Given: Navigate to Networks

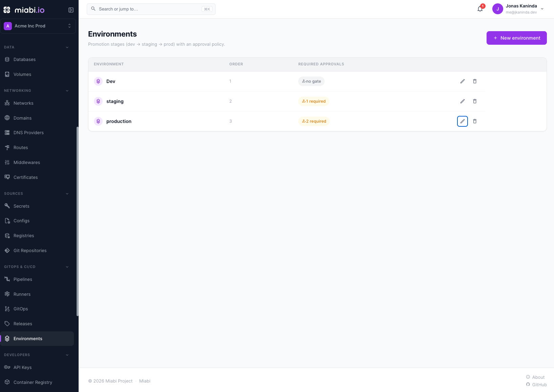Looking at the screenshot, I should click(x=37, y=103).
